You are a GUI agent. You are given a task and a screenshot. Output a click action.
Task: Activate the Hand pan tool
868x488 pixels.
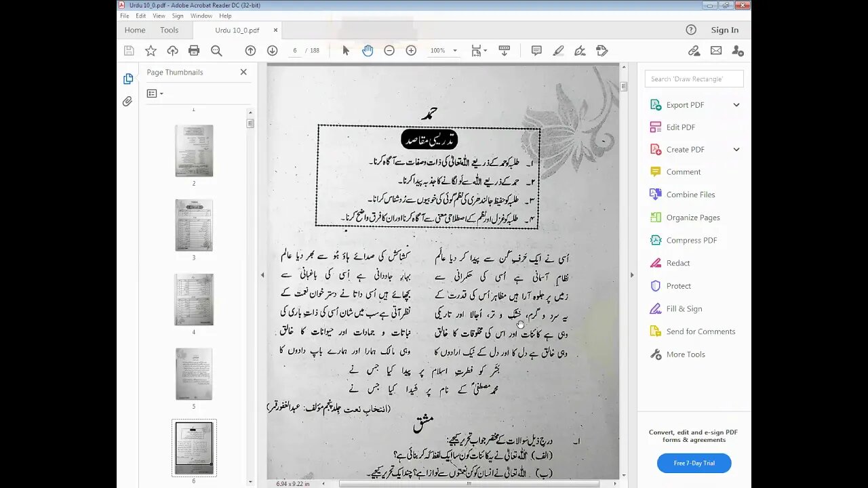click(368, 51)
